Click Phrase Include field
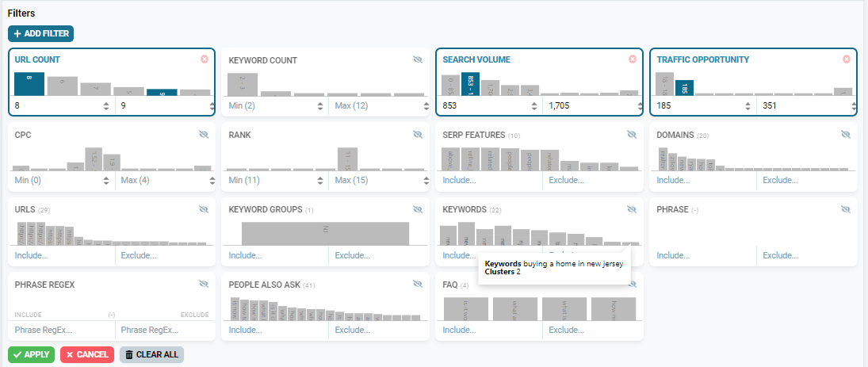The height and width of the screenshot is (367, 868). point(702,255)
